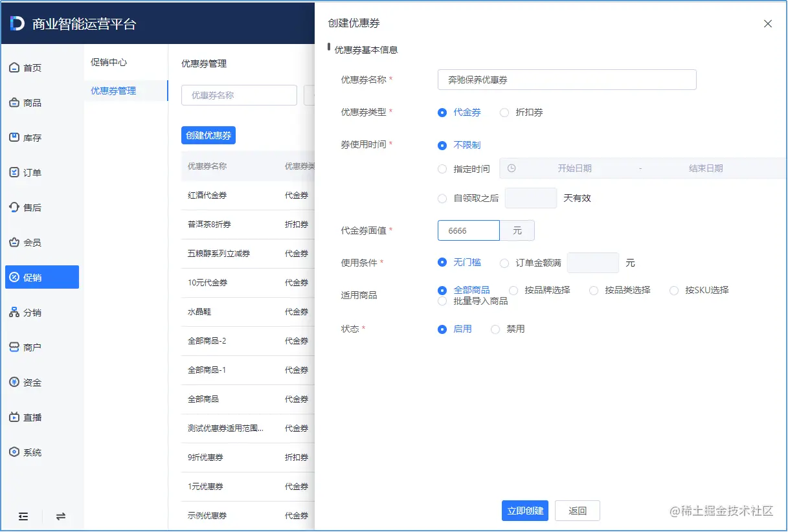Open the 系统 system sidebar item
The width and height of the screenshot is (788, 532).
(42, 452)
